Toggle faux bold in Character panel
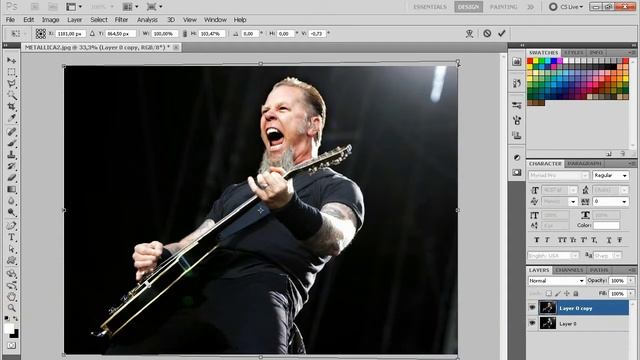Screen dimensions: 640x360 536,240
